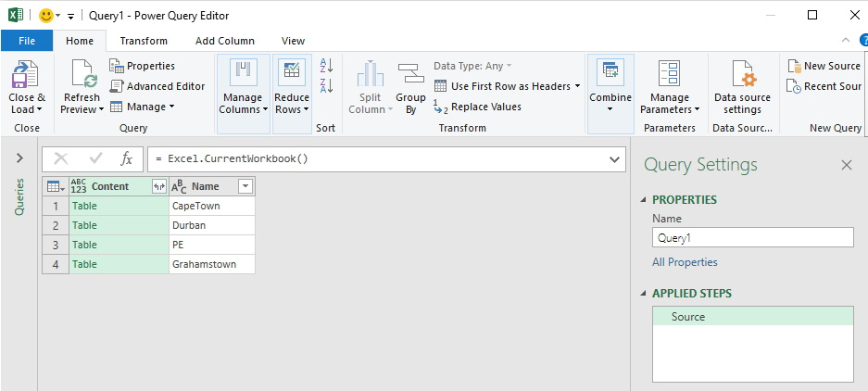
Task: Open the Close & Load dropdown arrow
Action: coord(39,109)
